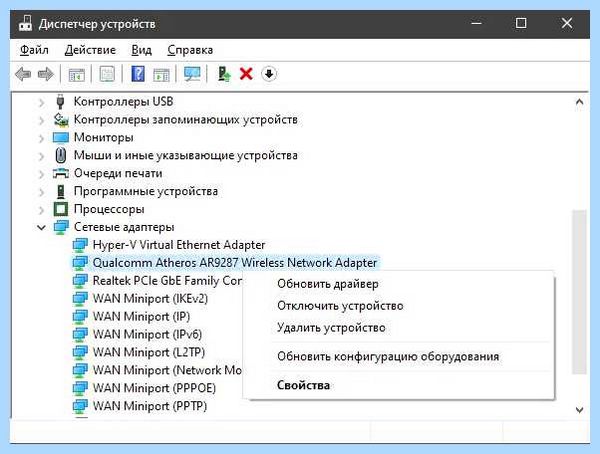Choose Удалить устройство from context menu
Screen dimensions: 600x454
coord(331,328)
